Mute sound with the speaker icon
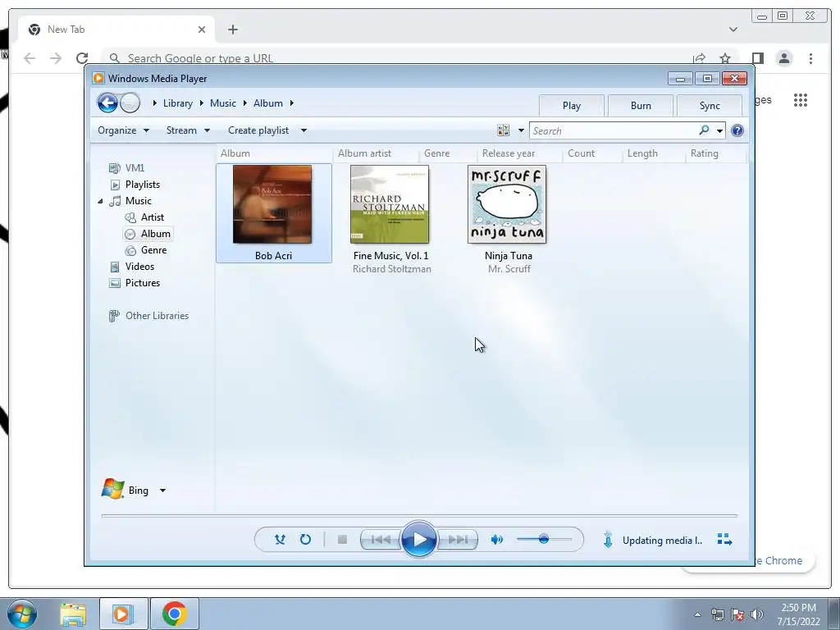Image resolution: width=840 pixels, height=630 pixels. pyautogui.click(x=496, y=540)
